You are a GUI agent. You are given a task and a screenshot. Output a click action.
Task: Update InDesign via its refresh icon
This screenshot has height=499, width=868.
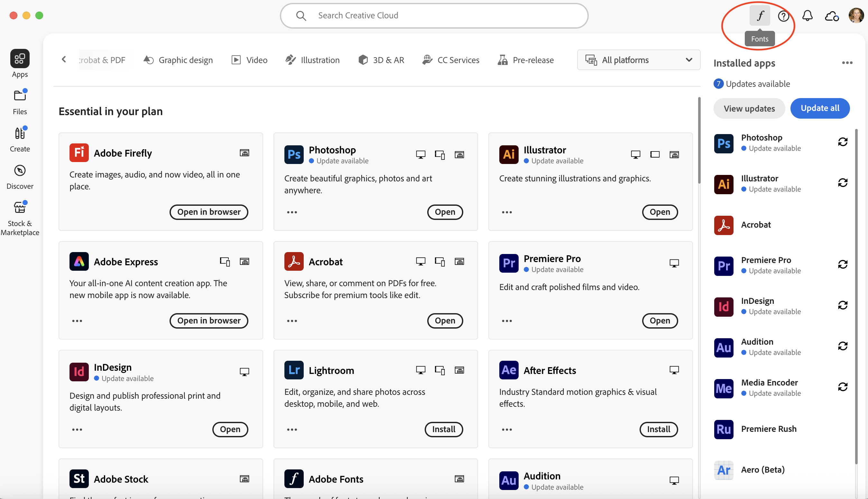pyautogui.click(x=842, y=305)
